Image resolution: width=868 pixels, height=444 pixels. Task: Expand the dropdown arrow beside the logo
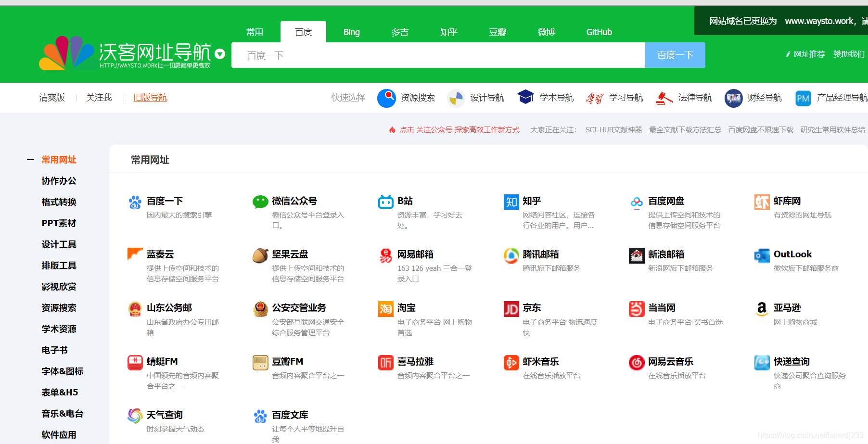pos(220,54)
